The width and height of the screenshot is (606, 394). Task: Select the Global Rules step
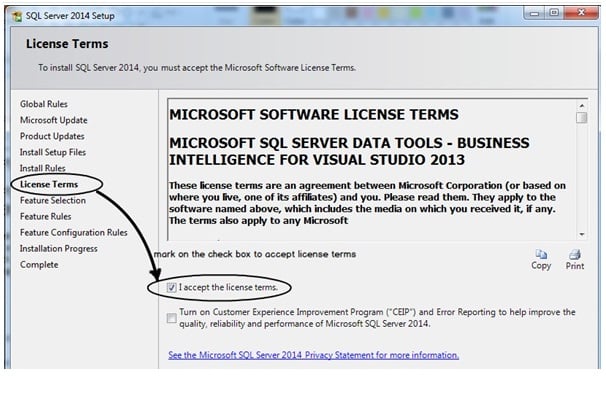pos(44,104)
